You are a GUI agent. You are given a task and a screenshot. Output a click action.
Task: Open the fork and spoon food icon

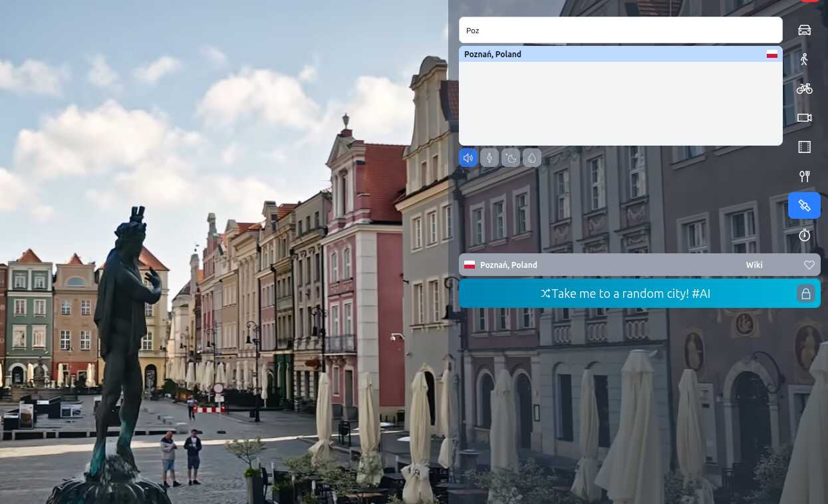(804, 176)
